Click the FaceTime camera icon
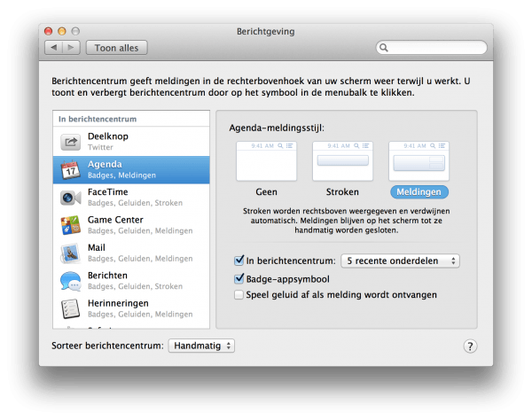 71,198
